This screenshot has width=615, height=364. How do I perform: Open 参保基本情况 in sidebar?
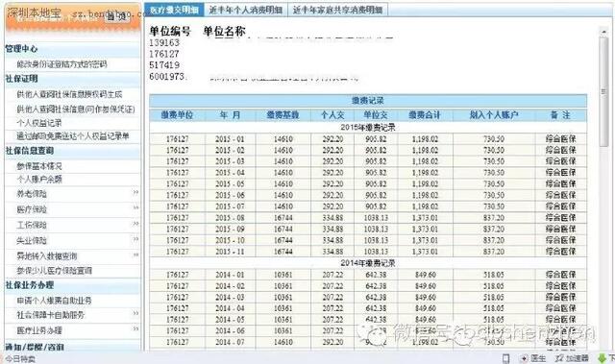pyautogui.click(x=39, y=166)
